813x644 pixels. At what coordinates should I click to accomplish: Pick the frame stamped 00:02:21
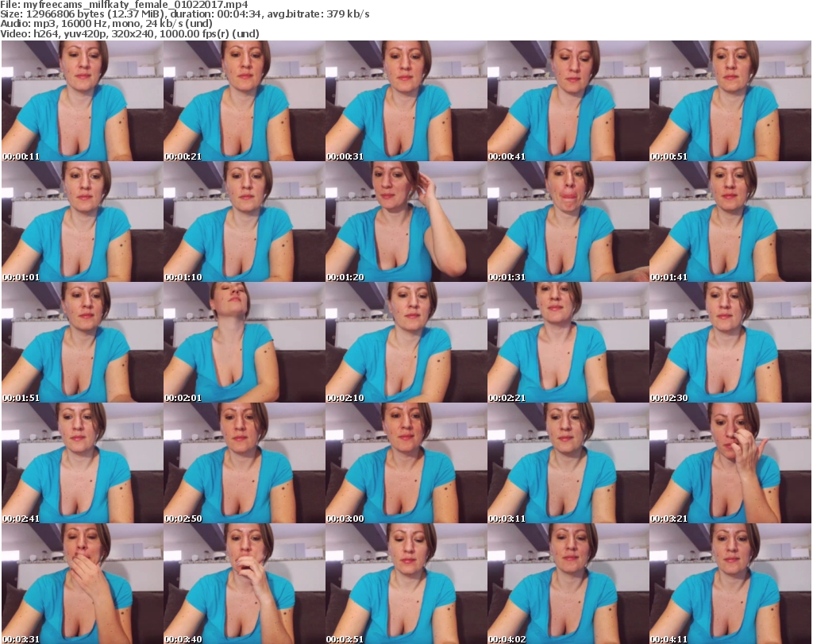pos(568,343)
